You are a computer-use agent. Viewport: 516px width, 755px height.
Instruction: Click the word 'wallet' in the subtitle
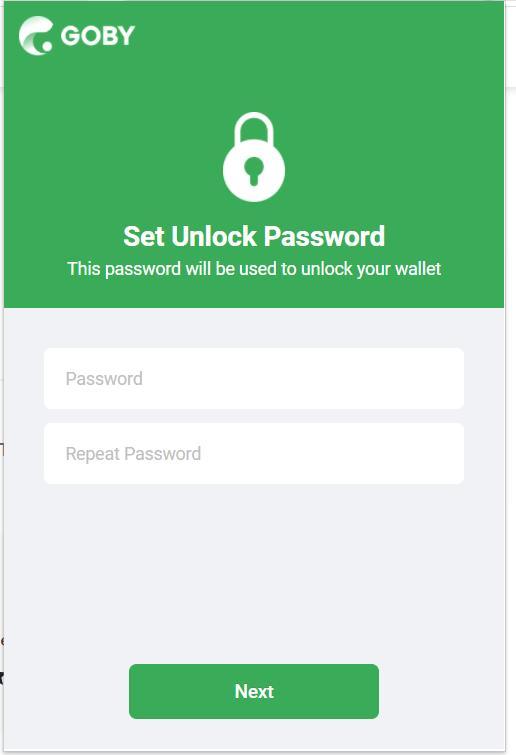coord(418,269)
